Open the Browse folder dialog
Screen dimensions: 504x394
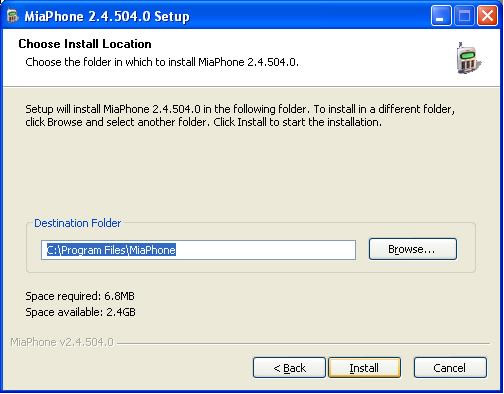pos(413,249)
